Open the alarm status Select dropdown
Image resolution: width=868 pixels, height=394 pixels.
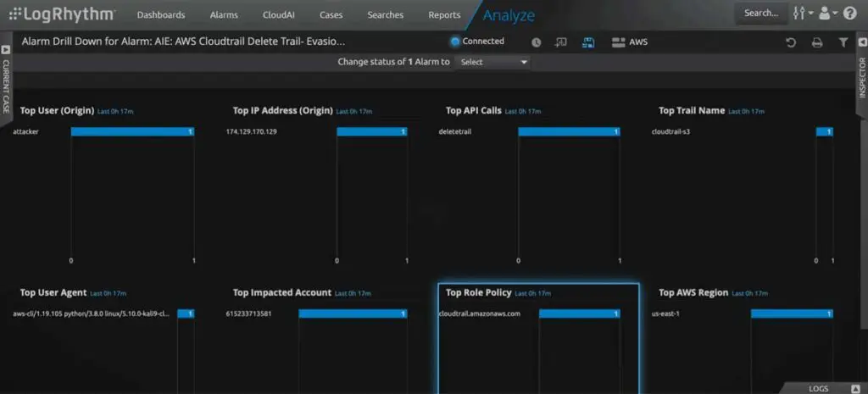tap(492, 62)
